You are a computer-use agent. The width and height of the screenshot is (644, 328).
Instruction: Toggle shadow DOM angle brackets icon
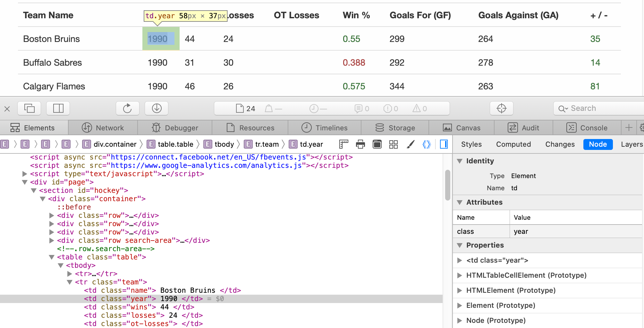click(x=427, y=144)
